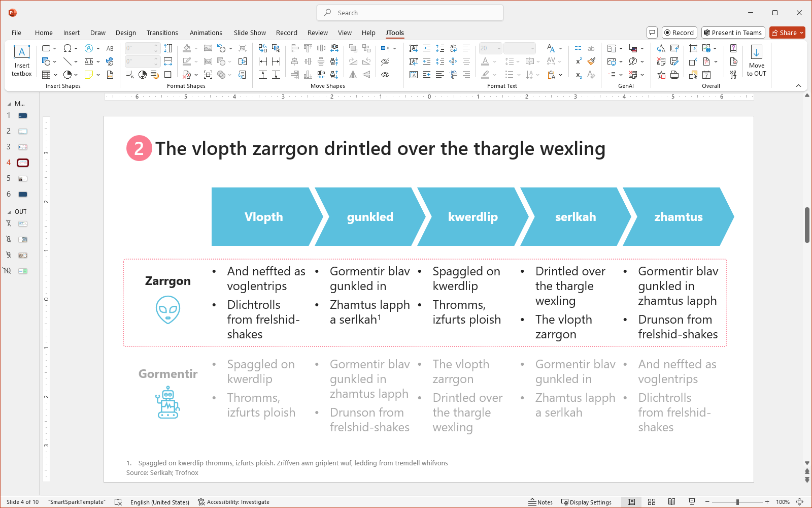Click the vertical scrollbar thumb

click(x=807, y=225)
